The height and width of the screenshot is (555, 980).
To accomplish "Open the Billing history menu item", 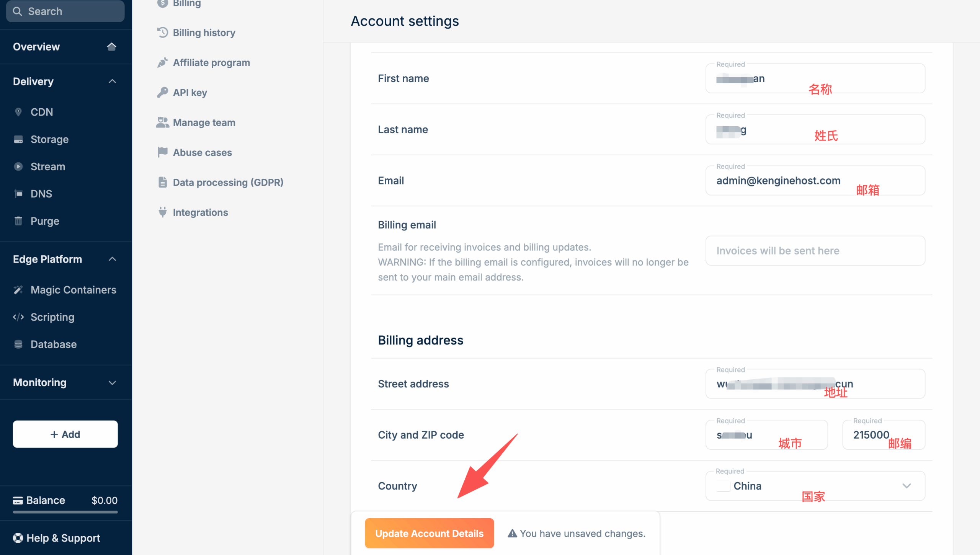I will pyautogui.click(x=204, y=33).
